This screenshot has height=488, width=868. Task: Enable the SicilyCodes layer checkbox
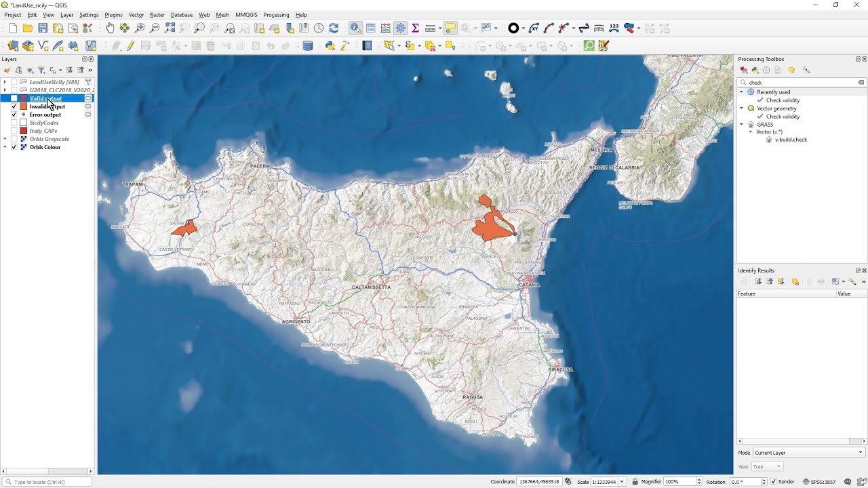pos(14,123)
